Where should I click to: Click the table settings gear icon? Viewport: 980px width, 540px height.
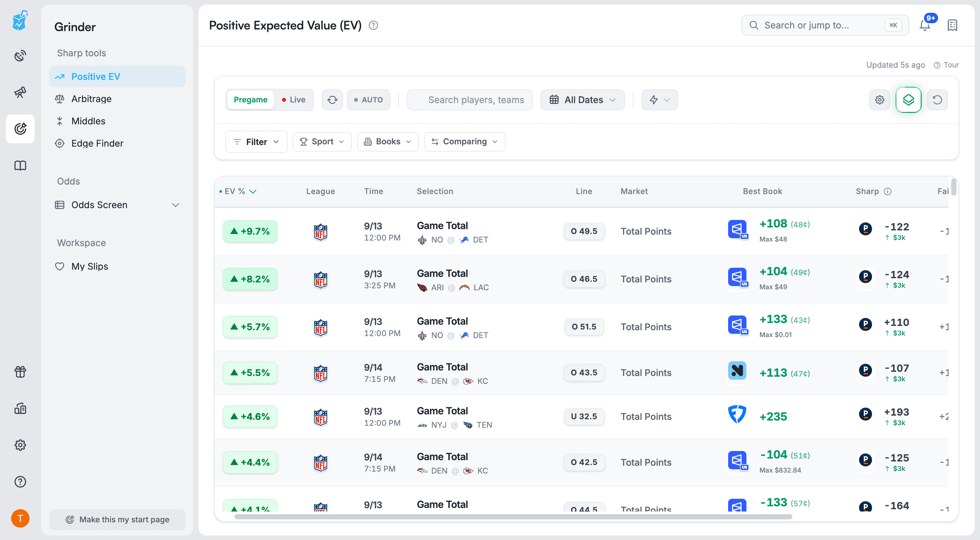tap(879, 100)
